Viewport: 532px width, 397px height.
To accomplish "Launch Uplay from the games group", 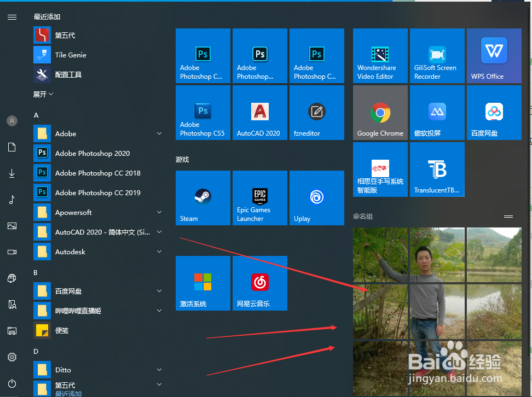I will point(316,198).
